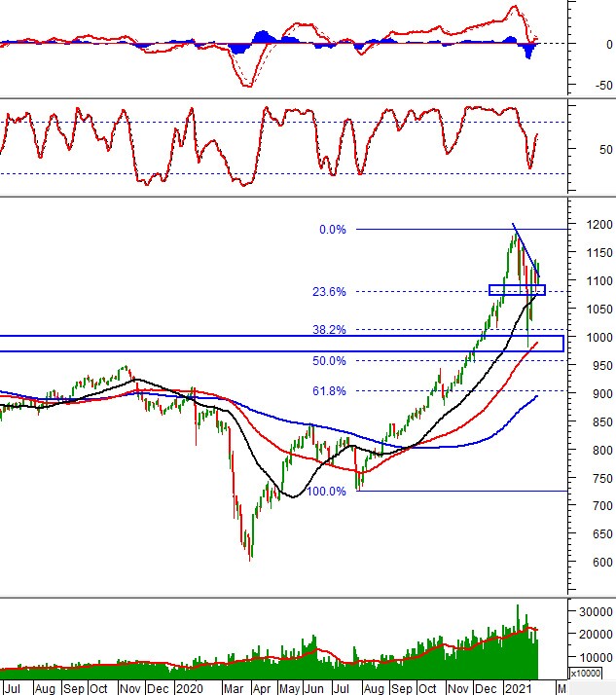Click the 650 price axis value
616x695 pixels.
[x=602, y=534]
